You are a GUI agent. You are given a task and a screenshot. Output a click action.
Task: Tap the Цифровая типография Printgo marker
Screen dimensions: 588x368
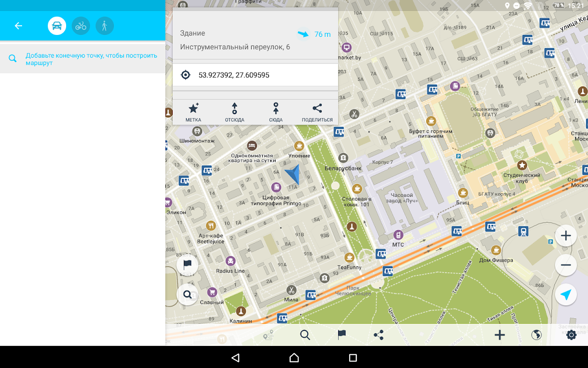click(x=276, y=187)
